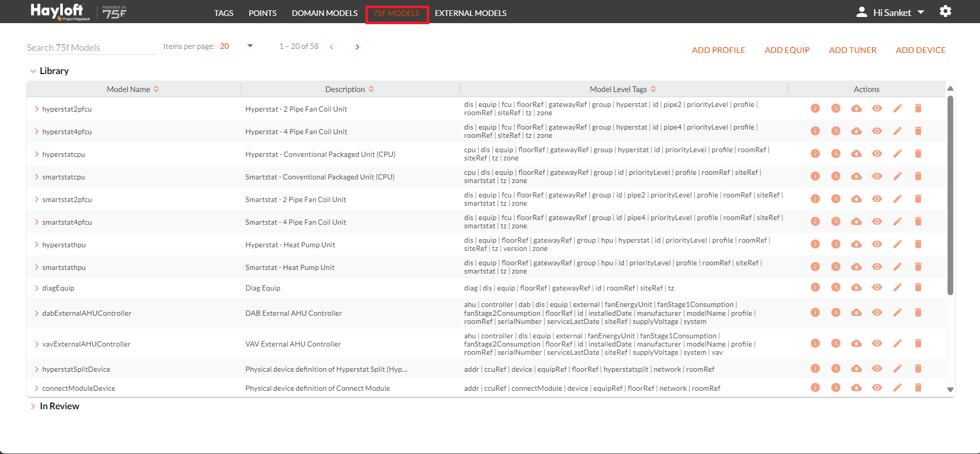Click the ADD DEVICE button
This screenshot has height=454, width=980.
click(921, 50)
